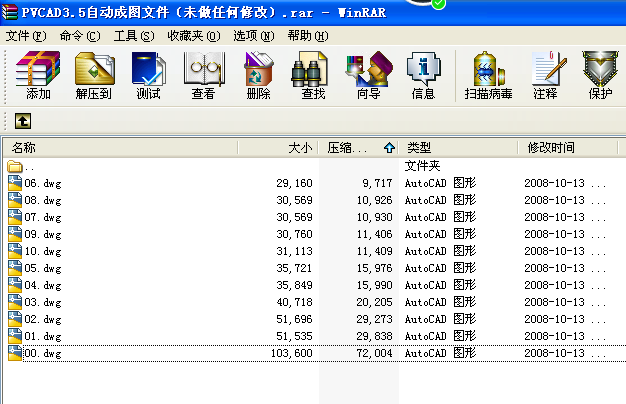Click the 扫描病毒 (Virus Scan) icon

[x=488, y=75]
